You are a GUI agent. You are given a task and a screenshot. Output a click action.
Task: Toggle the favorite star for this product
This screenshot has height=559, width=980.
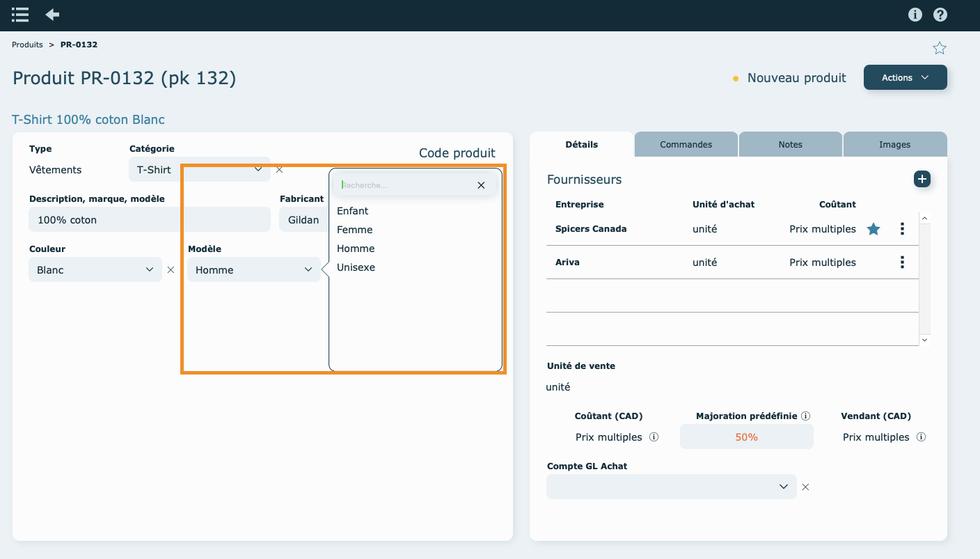pyautogui.click(x=940, y=48)
